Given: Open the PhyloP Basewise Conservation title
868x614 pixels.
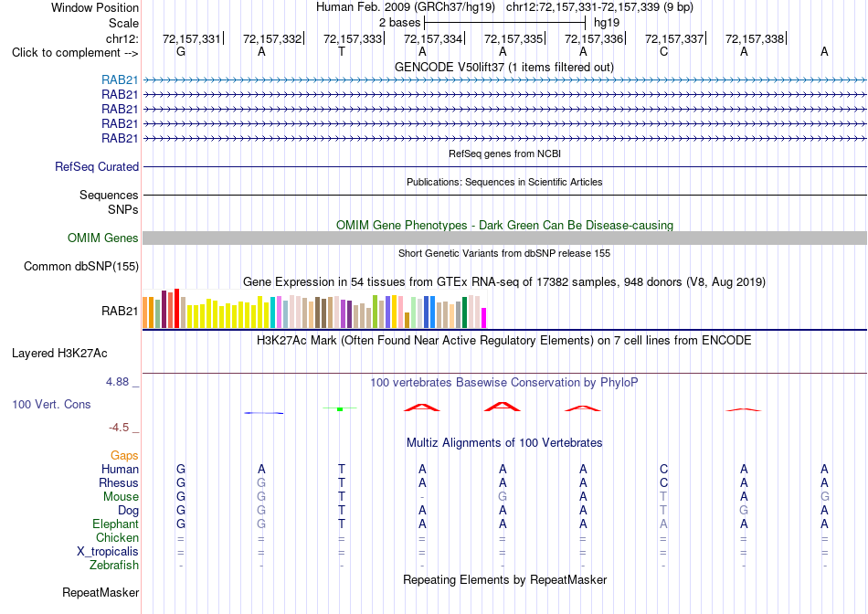Looking at the screenshot, I should point(504,382).
